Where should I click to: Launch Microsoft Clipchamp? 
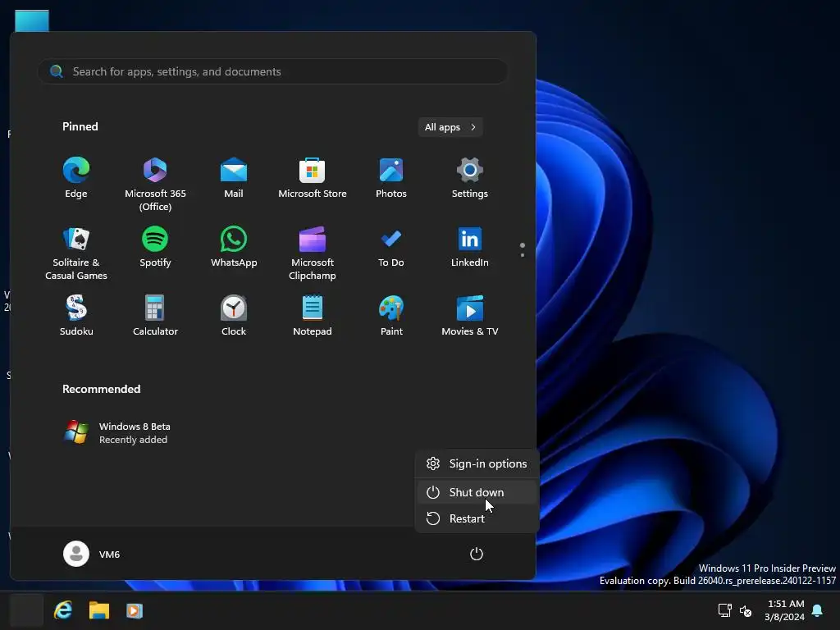point(313,253)
